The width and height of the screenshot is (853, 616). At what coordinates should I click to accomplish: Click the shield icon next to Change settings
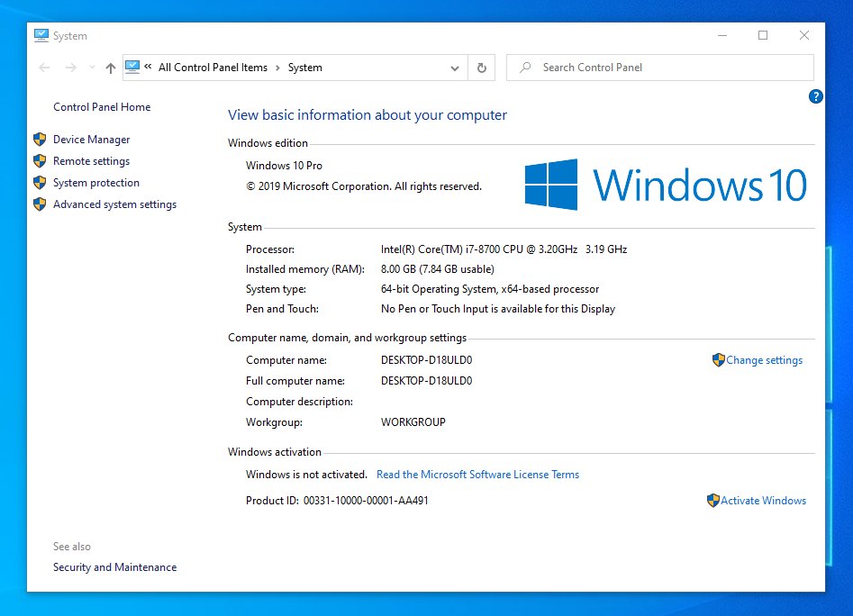tap(719, 360)
